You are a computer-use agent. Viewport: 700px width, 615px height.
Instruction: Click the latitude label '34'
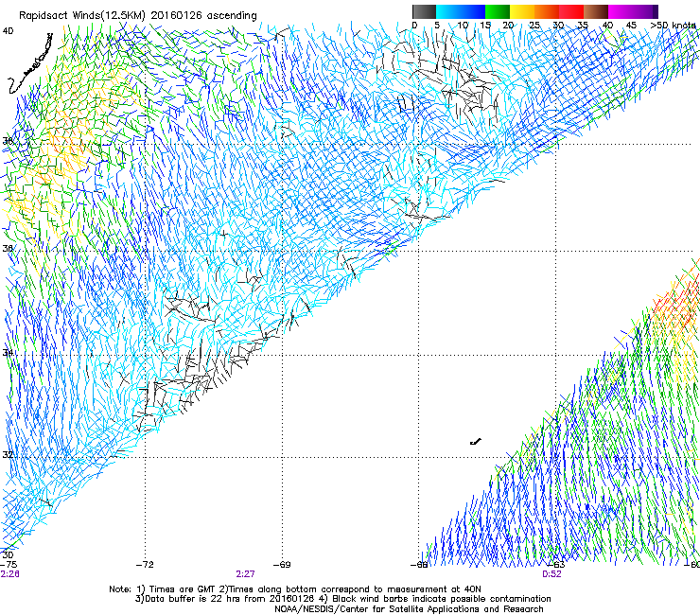(x=8, y=352)
